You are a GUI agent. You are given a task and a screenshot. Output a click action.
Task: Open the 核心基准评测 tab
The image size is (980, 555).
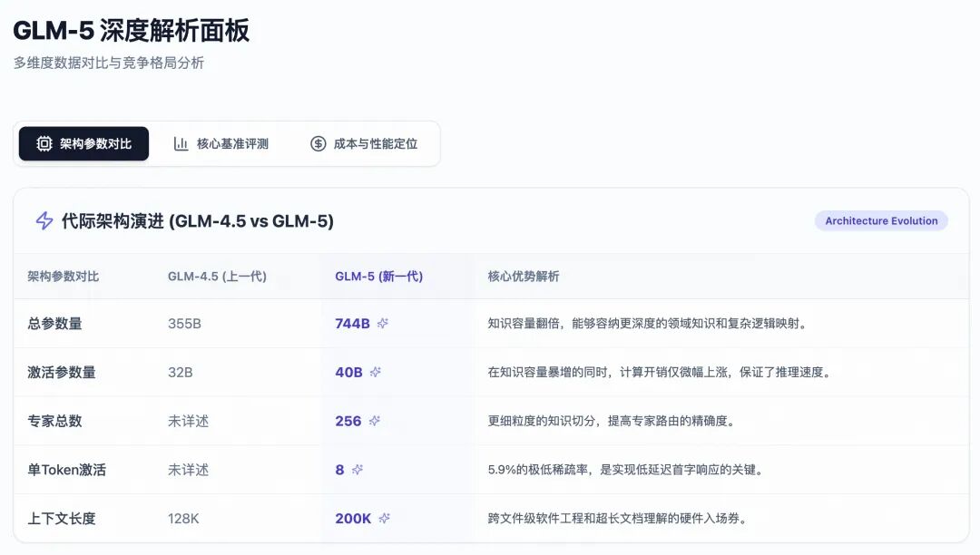click(x=220, y=143)
